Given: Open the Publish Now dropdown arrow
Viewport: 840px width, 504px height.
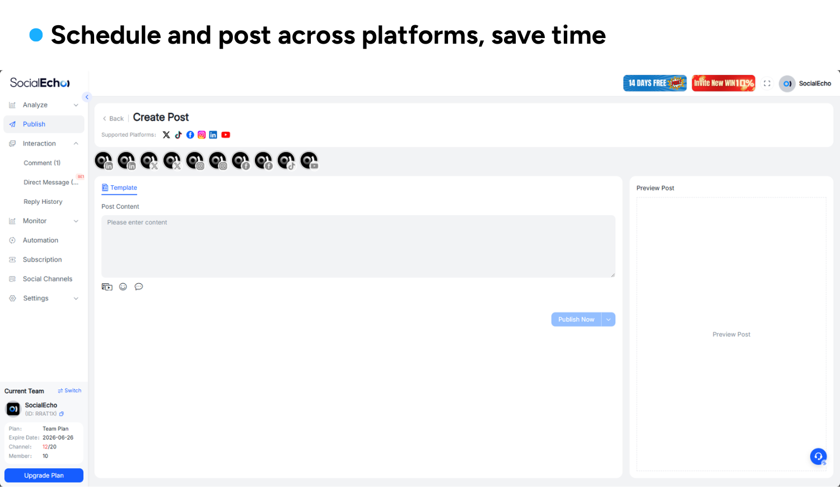Looking at the screenshot, I should [x=608, y=319].
